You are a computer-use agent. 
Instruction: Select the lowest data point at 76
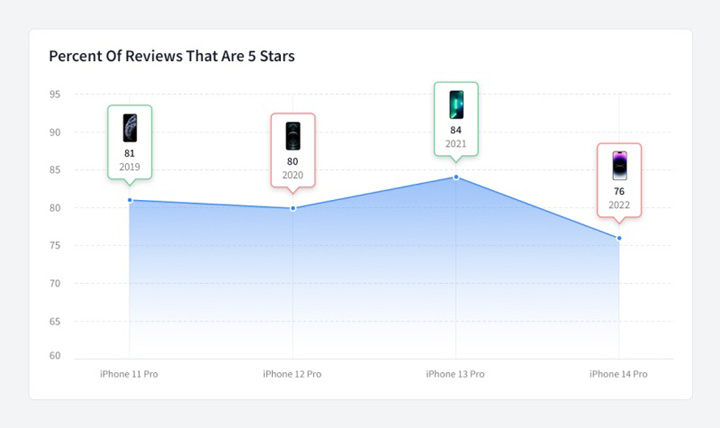(x=619, y=238)
